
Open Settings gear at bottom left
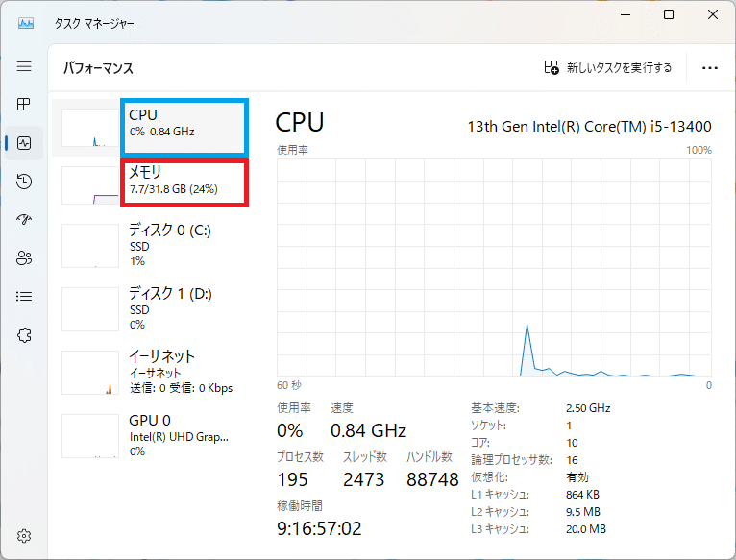(x=24, y=536)
